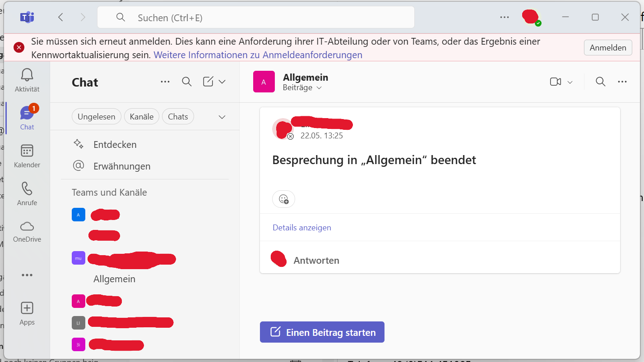
Task: Open the Aktivität bell icon
Action: click(x=27, y=75)
